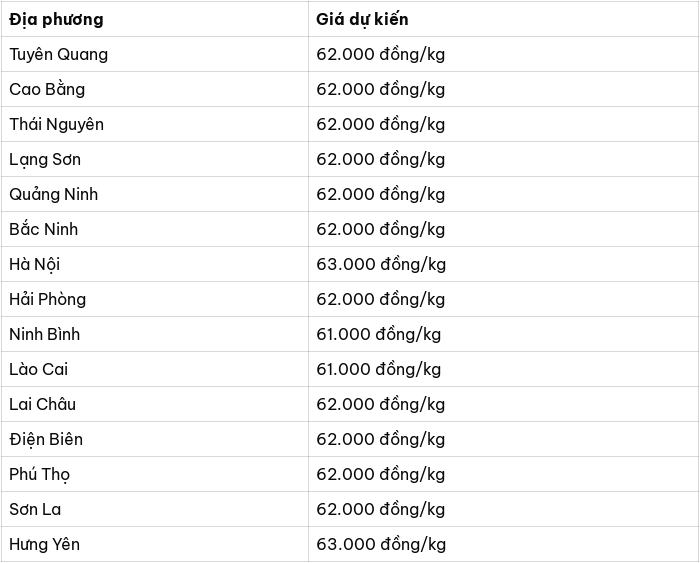Click the Lạng Sơn cell
The height and width of the screenshot is (563, 700).
pyautogui.click(x=45, y=159)
